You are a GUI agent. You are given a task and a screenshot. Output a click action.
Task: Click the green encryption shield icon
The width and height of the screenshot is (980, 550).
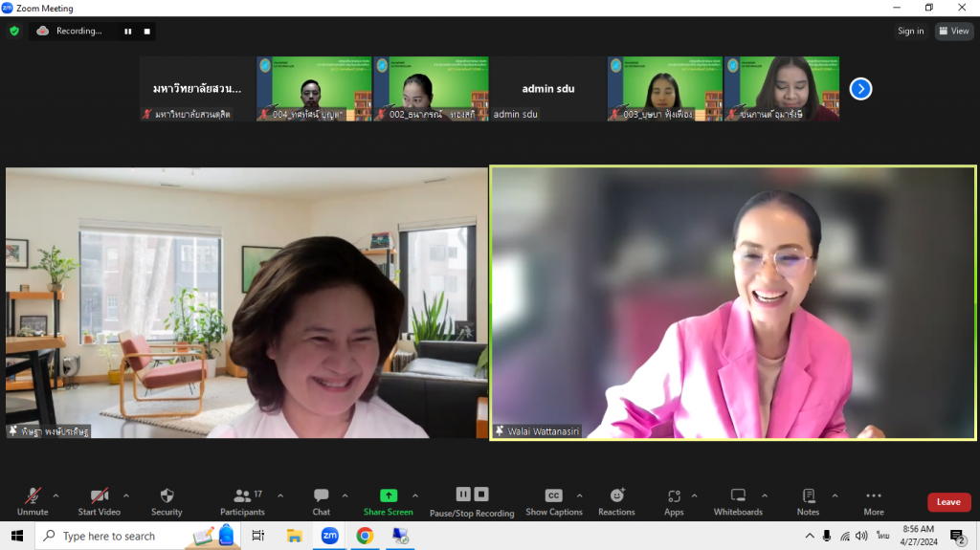click(14, 31)
